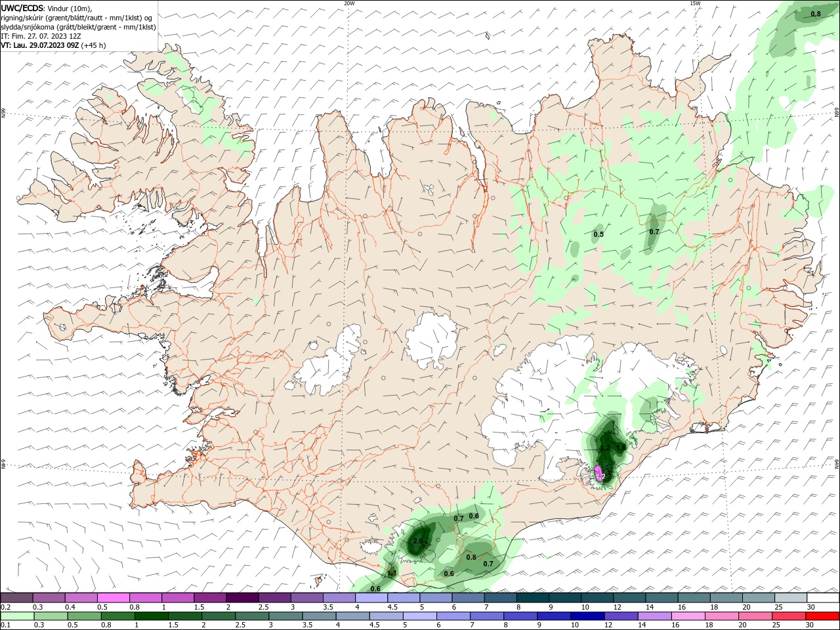Click the 4 swatch in lower rain legend
The width and height of the screenshot is (840, 630).
tap(352, 616)
